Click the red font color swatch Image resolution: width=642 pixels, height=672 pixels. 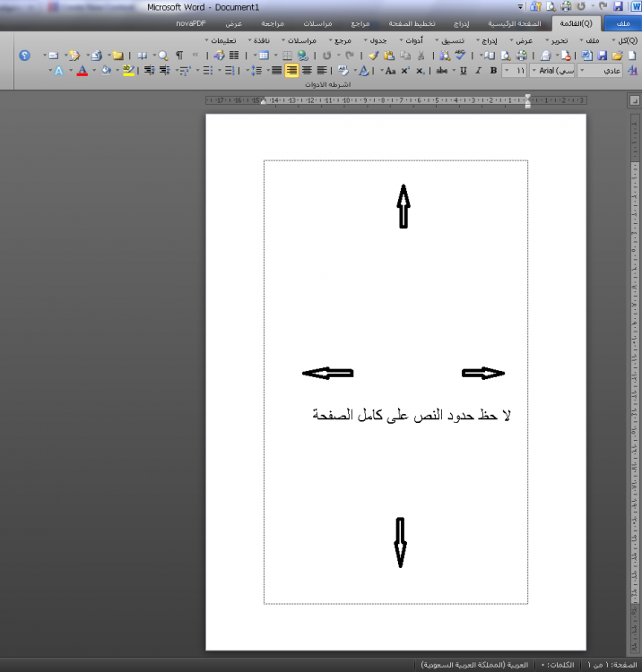coord(81,70)
